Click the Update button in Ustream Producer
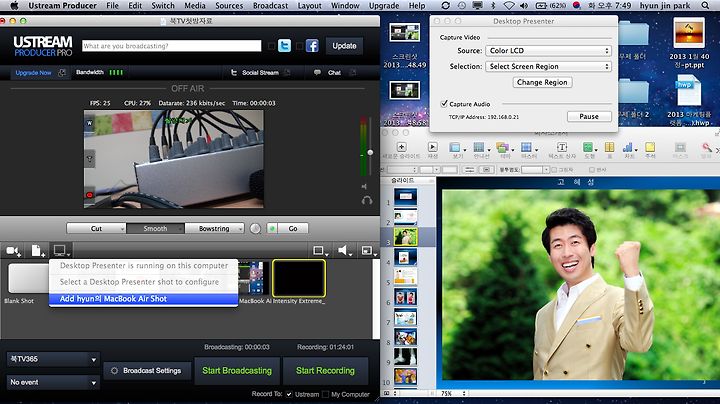720x404 pixels. pyautogui.click(x=344, y=46)
